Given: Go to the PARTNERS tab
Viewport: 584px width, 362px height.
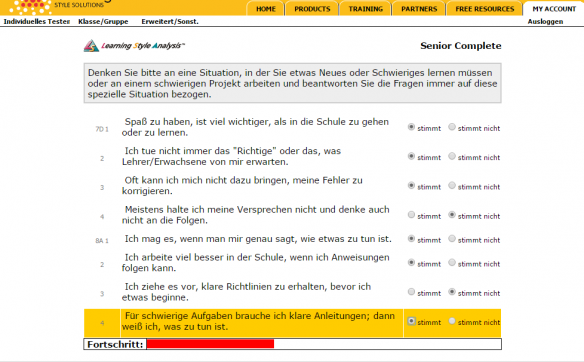Looking at the screenshot, I should (x=419, y=9).
